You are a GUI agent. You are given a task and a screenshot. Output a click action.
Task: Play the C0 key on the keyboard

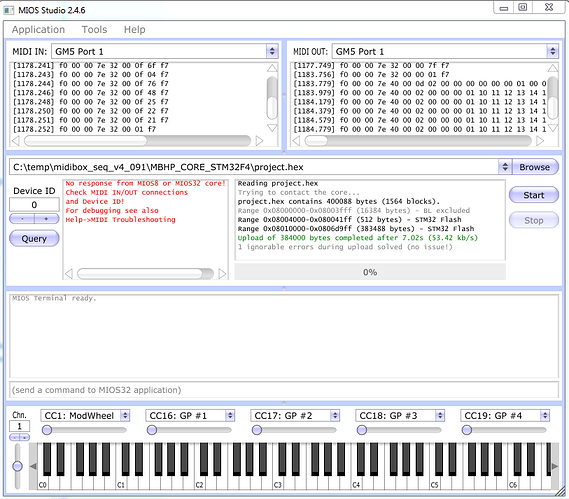click(x=43, y=483)
